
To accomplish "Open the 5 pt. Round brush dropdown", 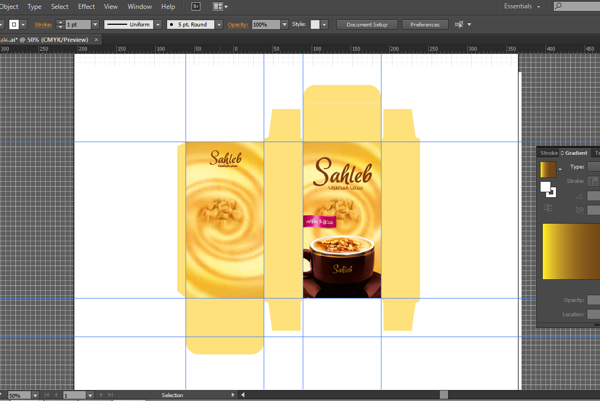I will (217, 24).
